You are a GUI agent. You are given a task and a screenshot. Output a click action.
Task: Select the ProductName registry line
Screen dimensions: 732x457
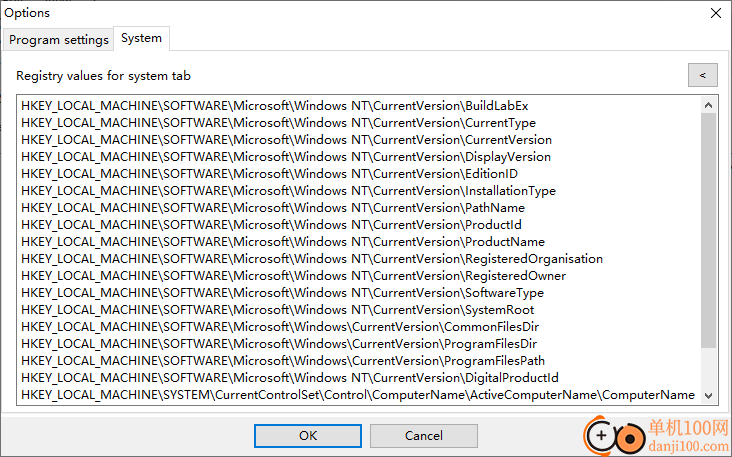(283, 242)
